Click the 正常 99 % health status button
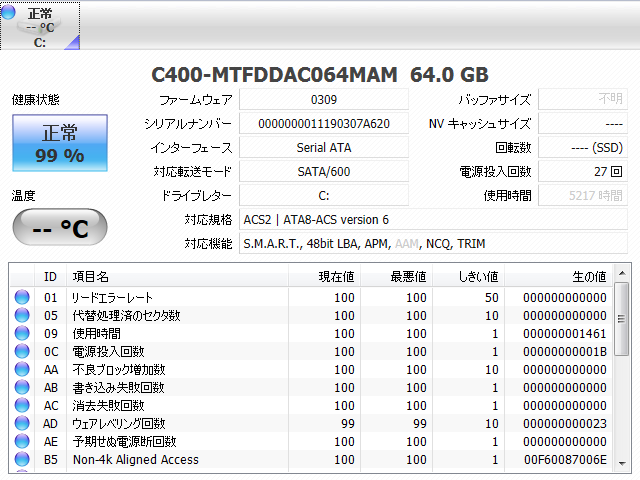Screen dimensions: 640x480 60,143
